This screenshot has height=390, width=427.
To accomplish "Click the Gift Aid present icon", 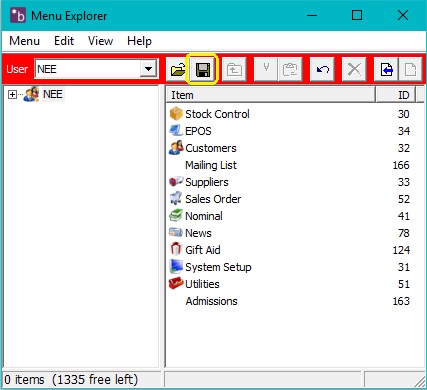I will click(176, 249).
